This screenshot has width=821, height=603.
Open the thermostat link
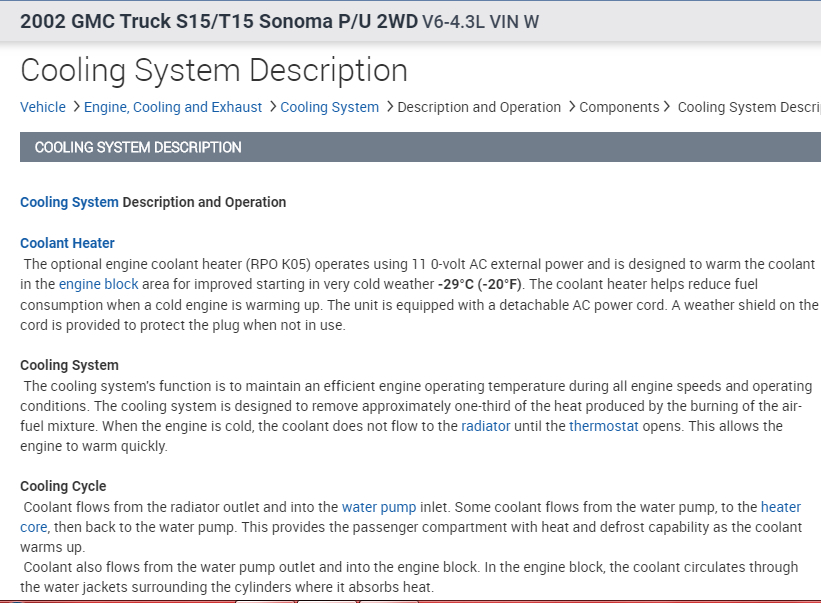(x=604, y=426)
